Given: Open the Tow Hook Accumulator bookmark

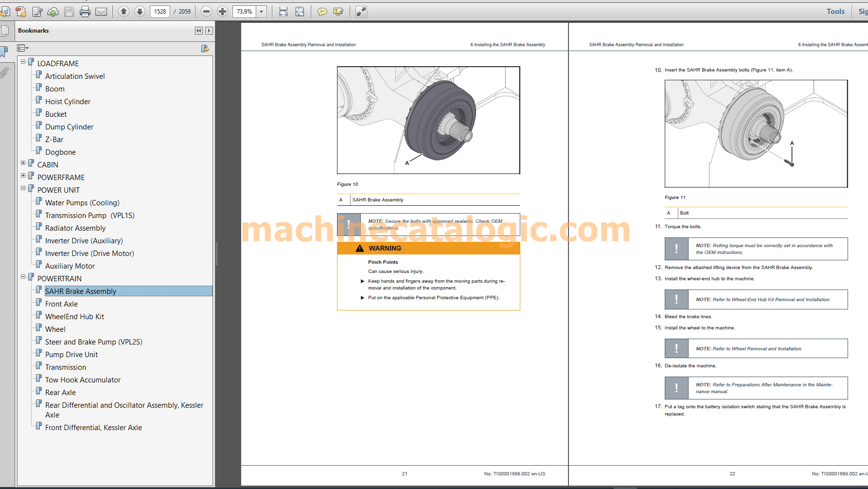Looking at the screenshot, I should tap(83, 380).
